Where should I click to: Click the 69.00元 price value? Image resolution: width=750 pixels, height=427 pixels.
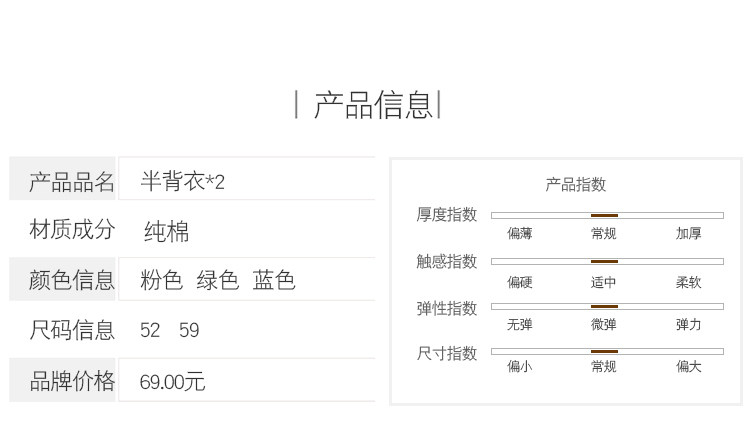click(x=172, y=382)
